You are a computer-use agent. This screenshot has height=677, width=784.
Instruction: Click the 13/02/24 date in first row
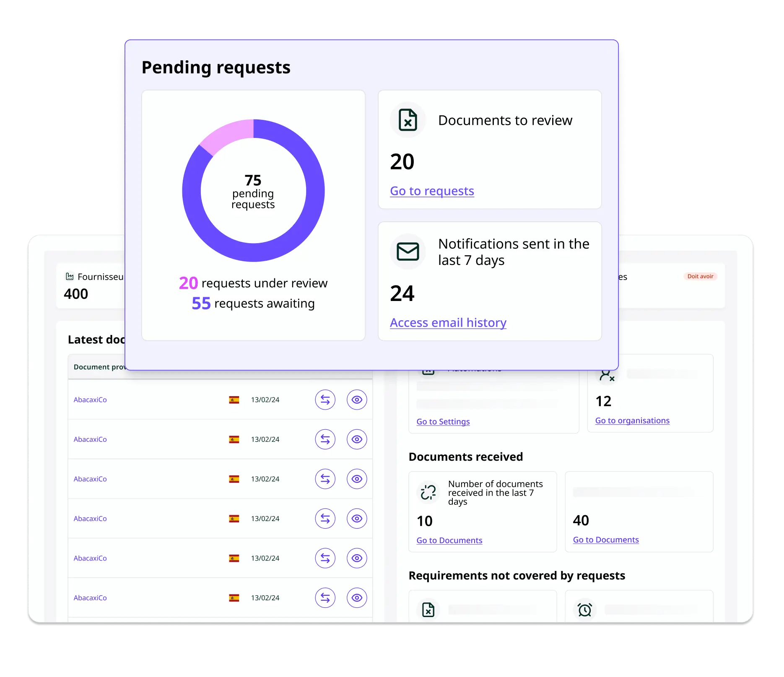pyautogui.click(x=265, y=400)
